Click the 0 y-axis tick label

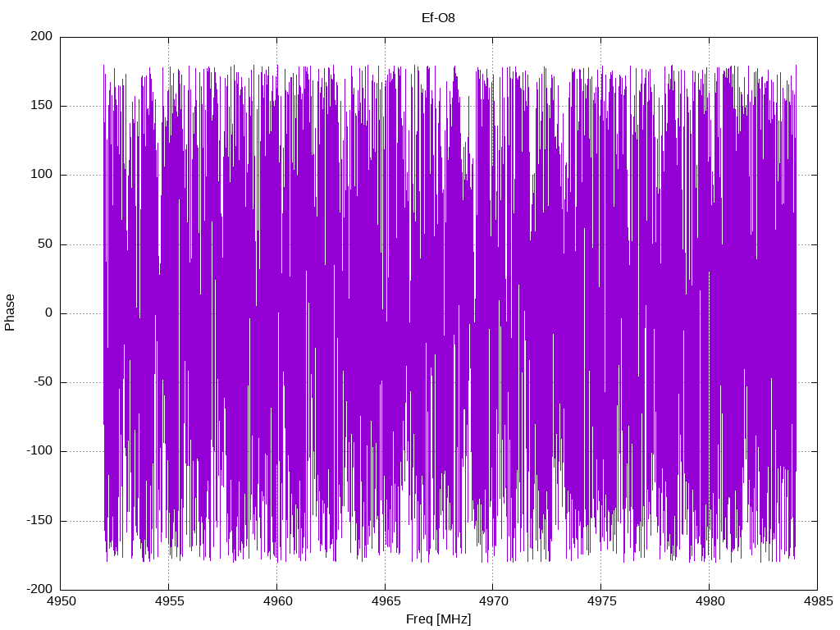click(x=48, y=313)
